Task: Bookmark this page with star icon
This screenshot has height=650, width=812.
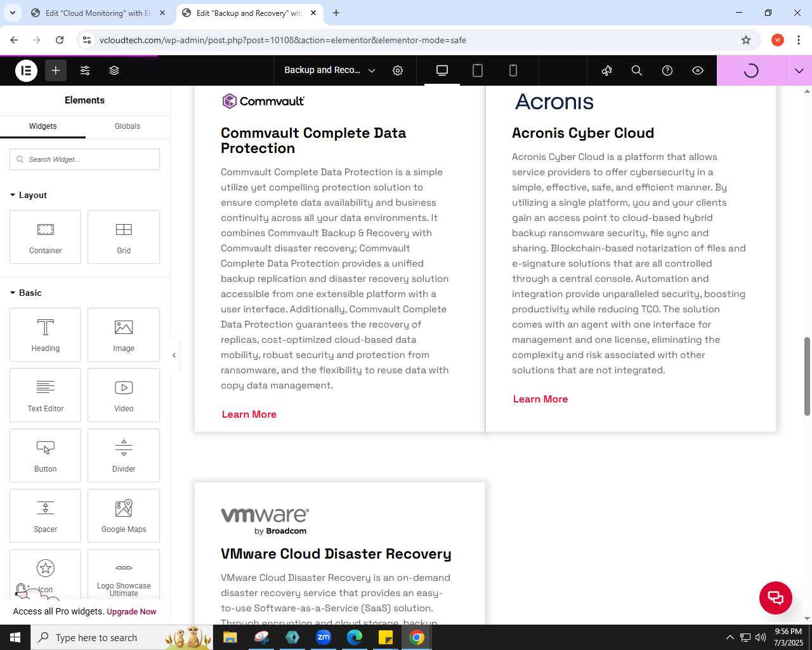Action: (746, 40)
